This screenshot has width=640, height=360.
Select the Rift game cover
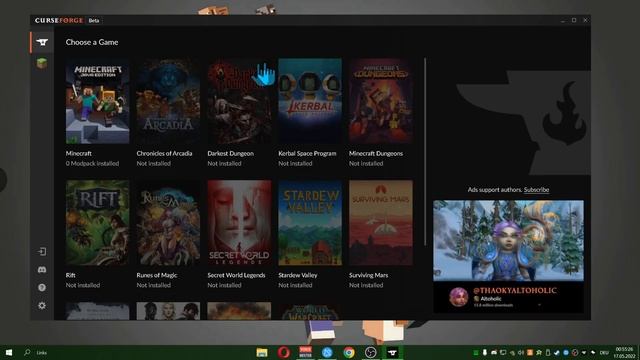coord(98,223)
